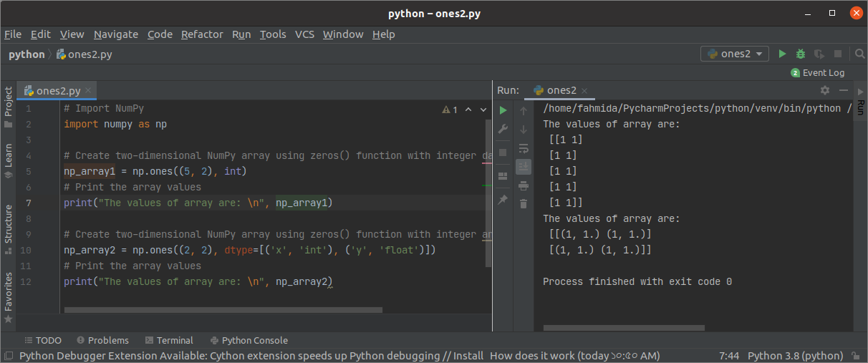This screenshot has height=363, width=868.
Task: Click the Rerun icon in Run panel
Action: tap(503, 110)
